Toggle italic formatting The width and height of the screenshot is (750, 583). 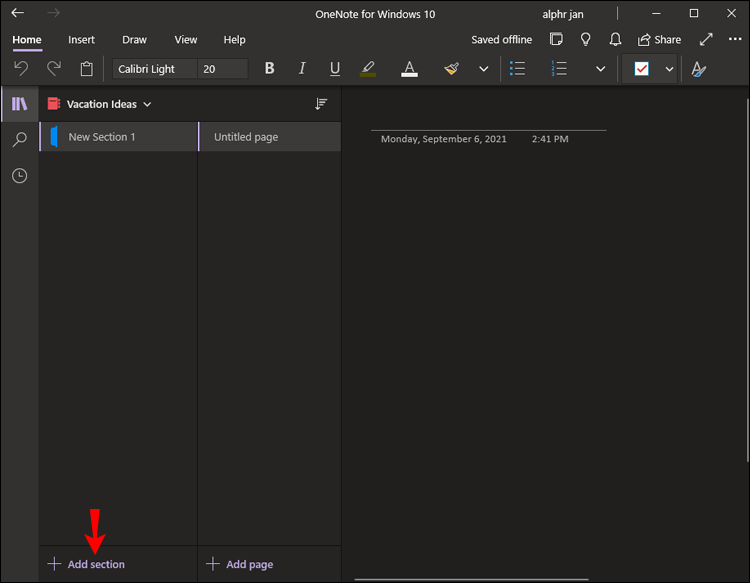[302, 69]
